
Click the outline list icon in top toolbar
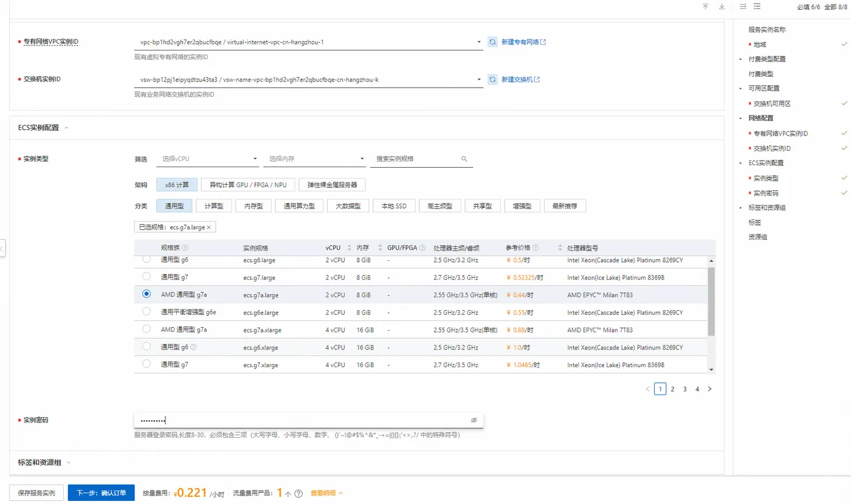pos(757,7)
